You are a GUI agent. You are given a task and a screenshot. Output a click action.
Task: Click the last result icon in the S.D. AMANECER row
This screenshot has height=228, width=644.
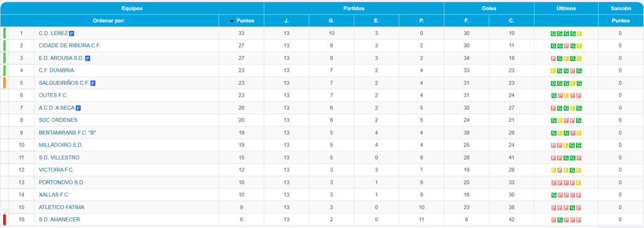click(x=579, y=220)
